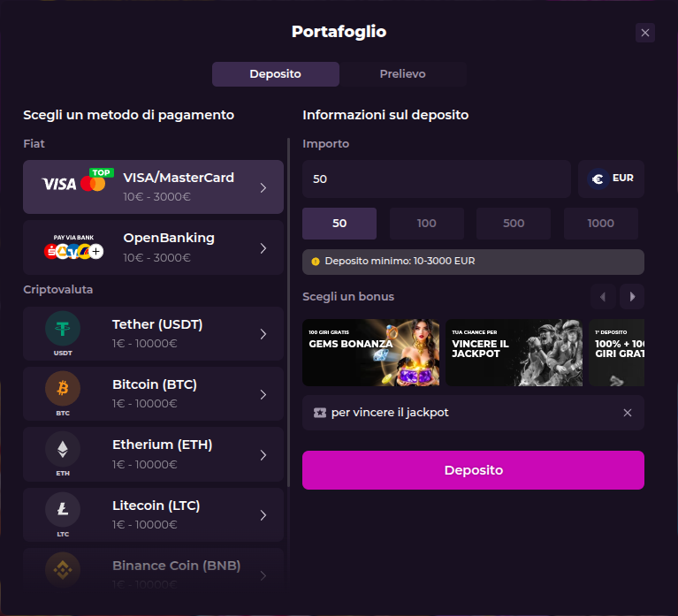This screenshot has width=678, height=616.
Task: Remove the selected jackpot bonus with X
Action: [x=628, y=413]
